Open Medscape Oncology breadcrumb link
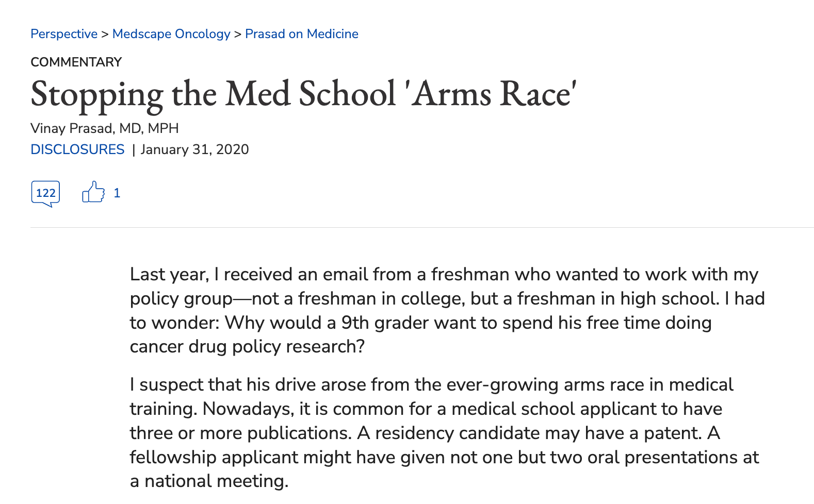 (171, 34)
